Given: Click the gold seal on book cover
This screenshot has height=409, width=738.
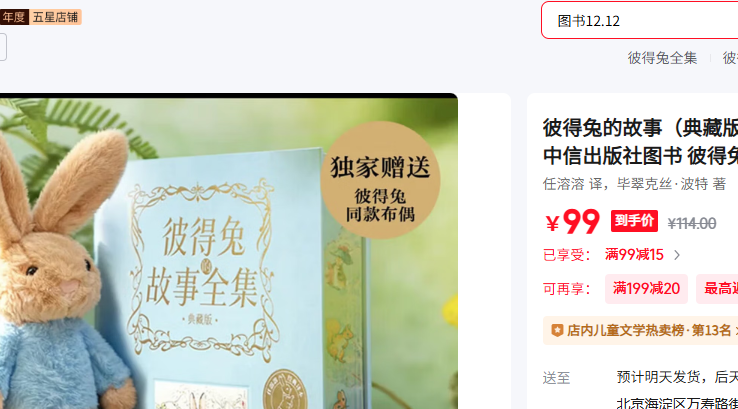Looking at the screenshot, I should 285,390.
